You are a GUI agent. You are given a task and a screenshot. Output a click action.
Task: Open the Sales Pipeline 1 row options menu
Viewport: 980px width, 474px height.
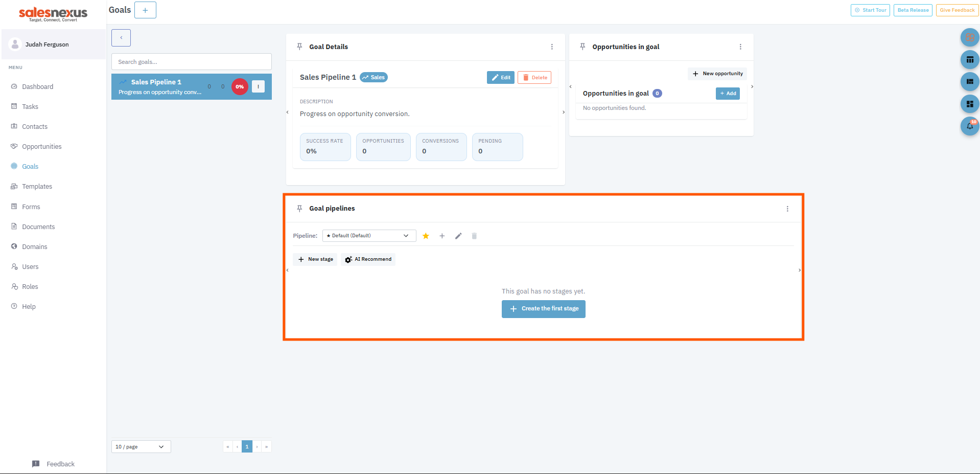pyautogui.click(x=259, y=86)
